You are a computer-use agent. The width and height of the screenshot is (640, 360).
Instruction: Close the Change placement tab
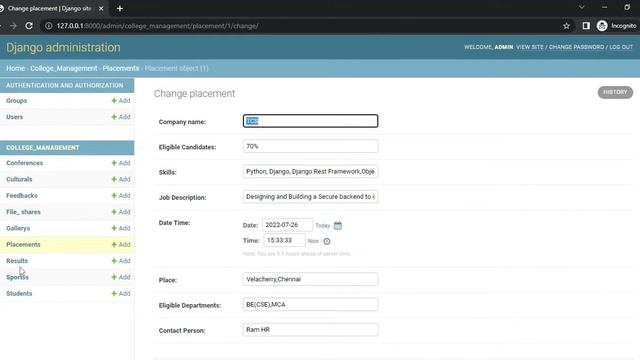(x=101, y=8)
